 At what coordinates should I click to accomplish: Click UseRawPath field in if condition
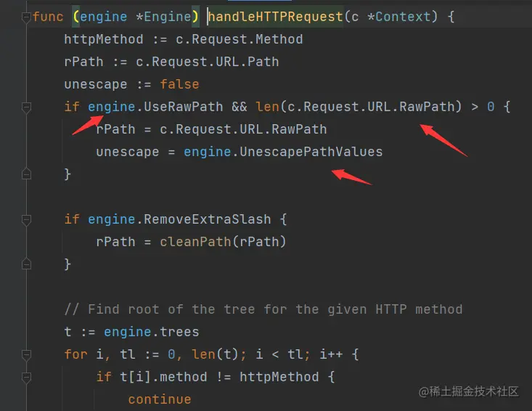[x=184, y=107]
